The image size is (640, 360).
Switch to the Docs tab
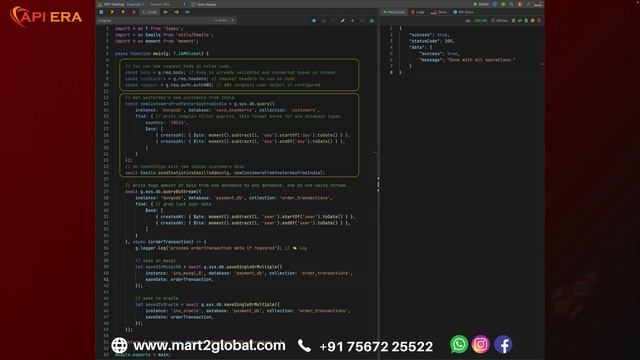[439, 12]
